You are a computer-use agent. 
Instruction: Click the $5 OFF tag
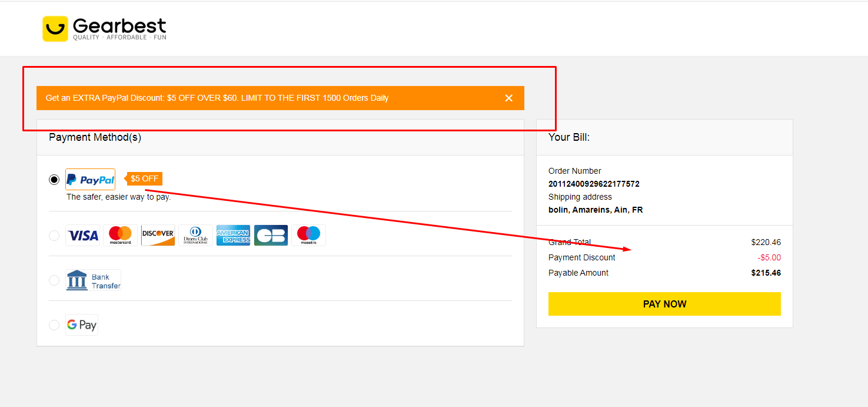[x=144, y=178]
